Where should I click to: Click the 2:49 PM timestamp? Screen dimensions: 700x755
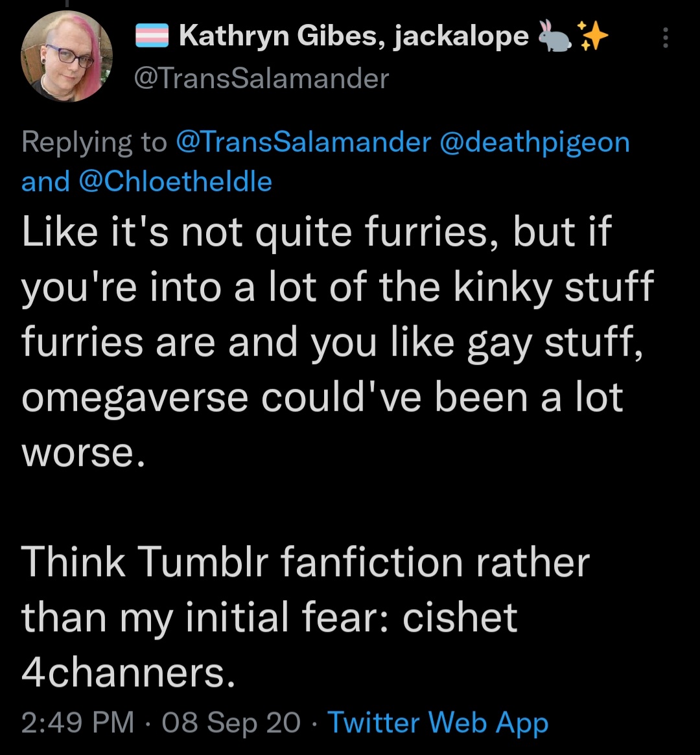[x=78, y=722]
